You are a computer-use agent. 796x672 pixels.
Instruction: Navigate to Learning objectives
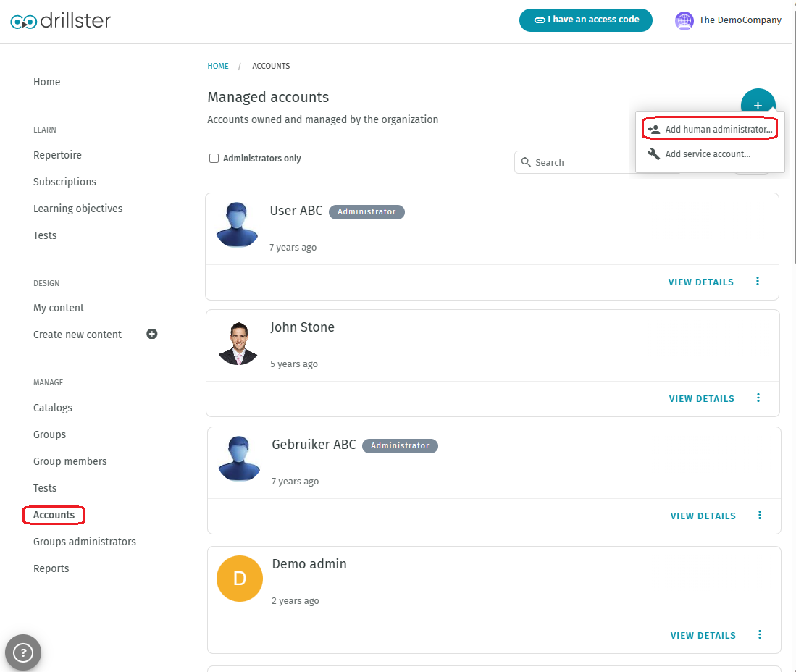77,208
